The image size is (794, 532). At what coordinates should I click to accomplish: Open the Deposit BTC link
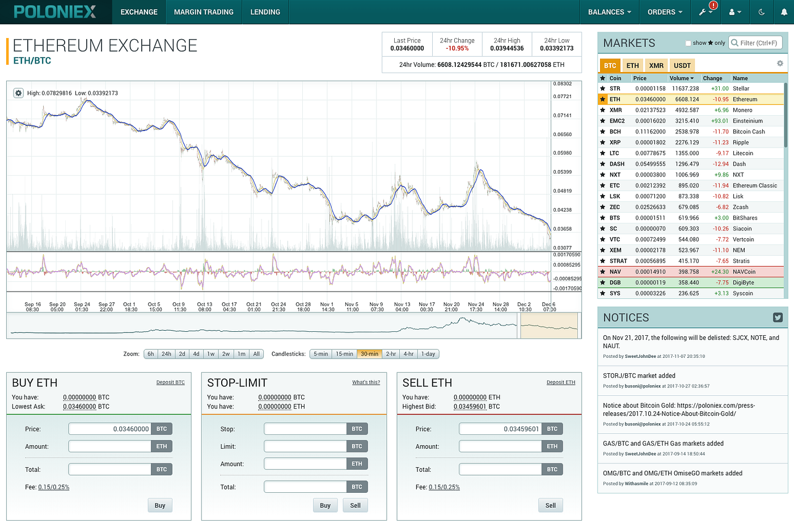tap(171, 382)
